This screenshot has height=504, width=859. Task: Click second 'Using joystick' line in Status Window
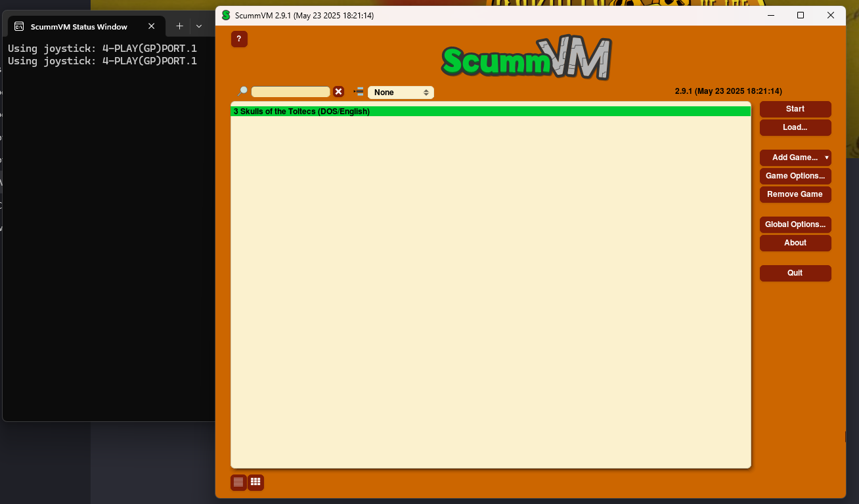pyautogui.click(x=102, y=61)
